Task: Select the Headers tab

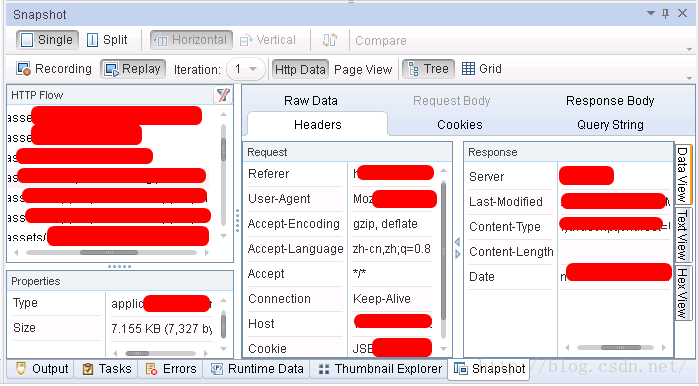Action: coord(317,124)
